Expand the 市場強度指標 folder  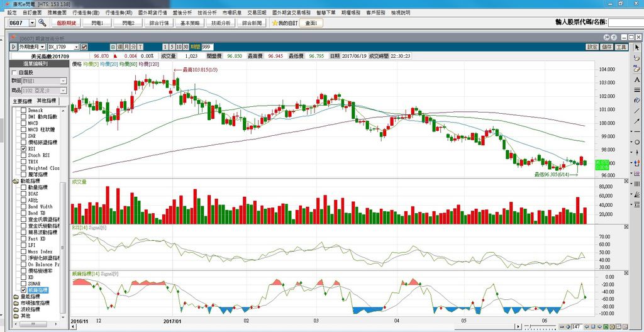point(16,303)
